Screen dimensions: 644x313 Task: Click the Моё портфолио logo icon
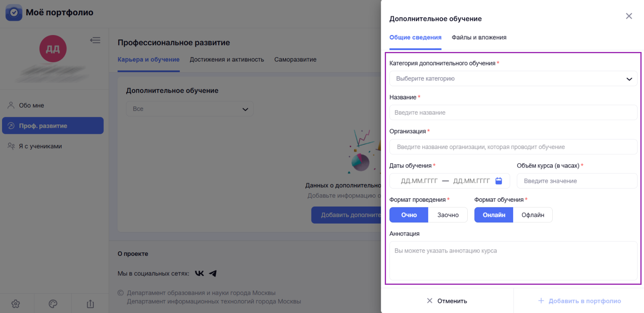click(14, 12)
